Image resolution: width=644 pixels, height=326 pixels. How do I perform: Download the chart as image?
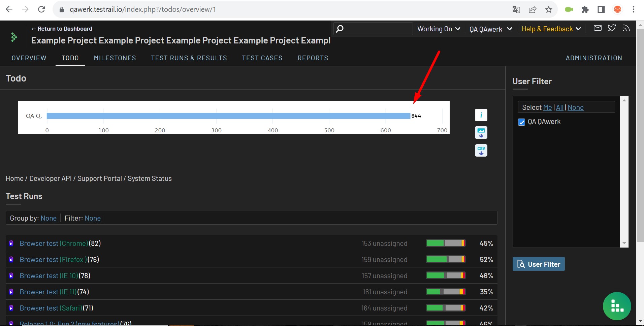481,133
